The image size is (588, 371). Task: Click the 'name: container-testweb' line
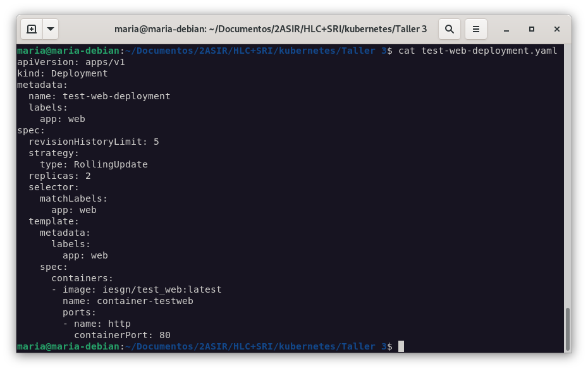point(128,301)
